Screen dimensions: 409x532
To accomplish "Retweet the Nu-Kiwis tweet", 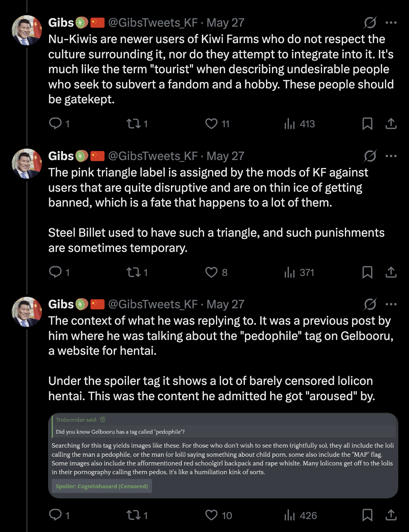I will point(134,123).
